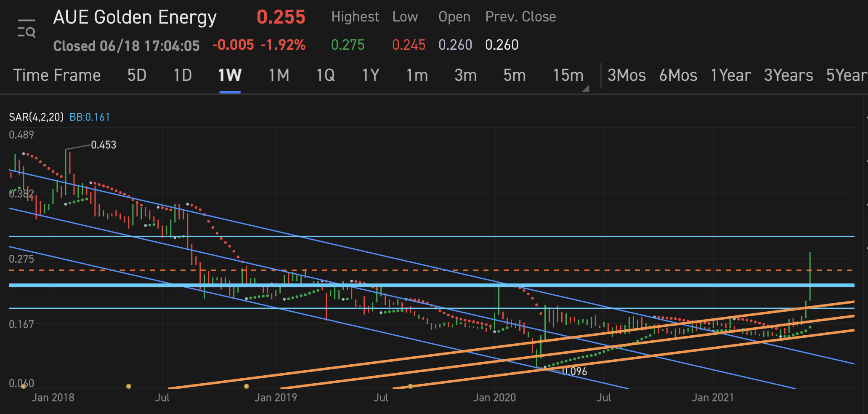The image size is (868, 414).
Task: Select the 1W weekly time frame
Action: click(x=230, y=75)
